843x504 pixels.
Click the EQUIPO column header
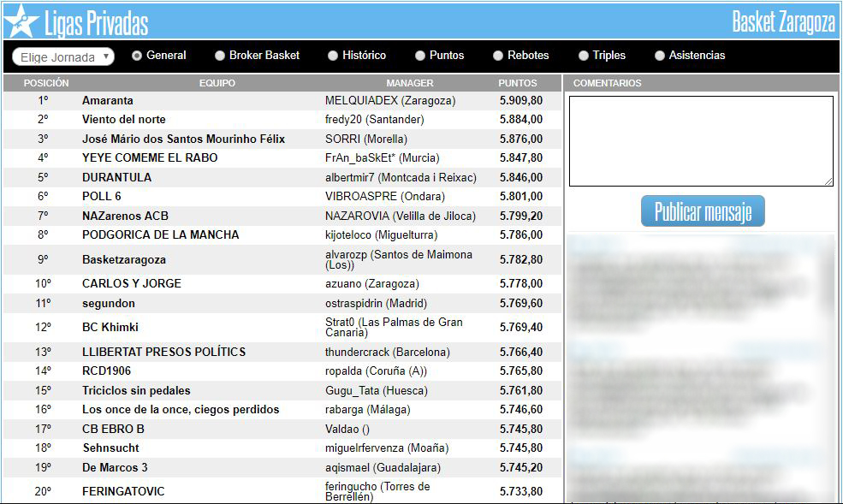(217, 83)
